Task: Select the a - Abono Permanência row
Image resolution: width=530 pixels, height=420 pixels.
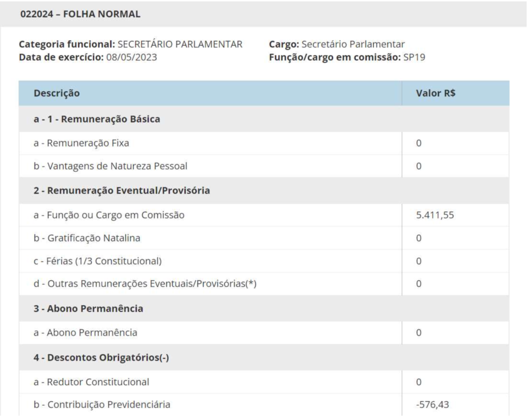Action: tap(85, 332)
